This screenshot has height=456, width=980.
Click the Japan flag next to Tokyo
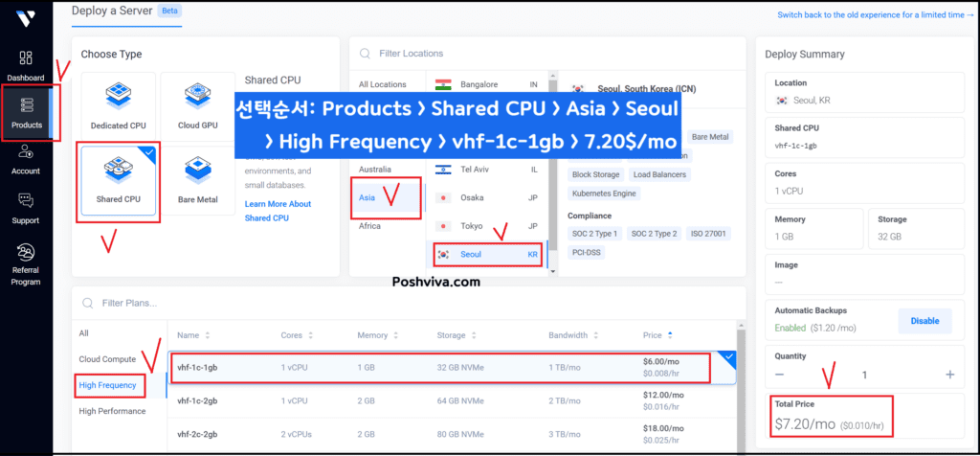click(443, 226)
